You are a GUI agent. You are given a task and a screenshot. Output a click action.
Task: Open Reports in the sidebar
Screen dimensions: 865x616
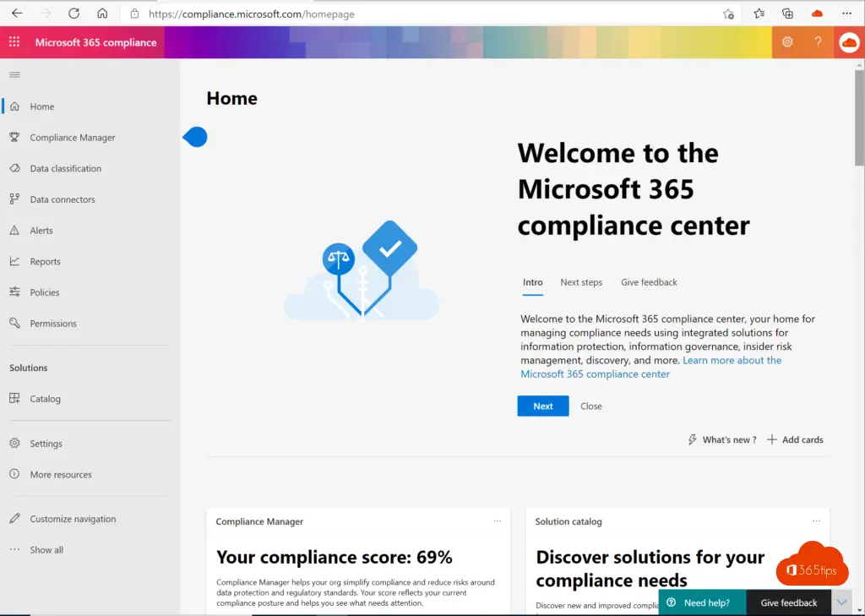pos(46,262)
